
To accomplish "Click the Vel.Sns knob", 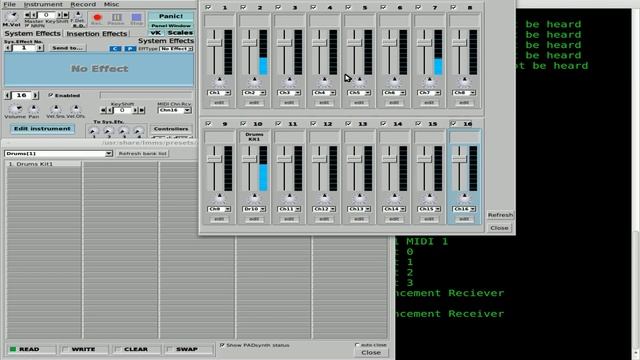I will (x=56, y=109).
